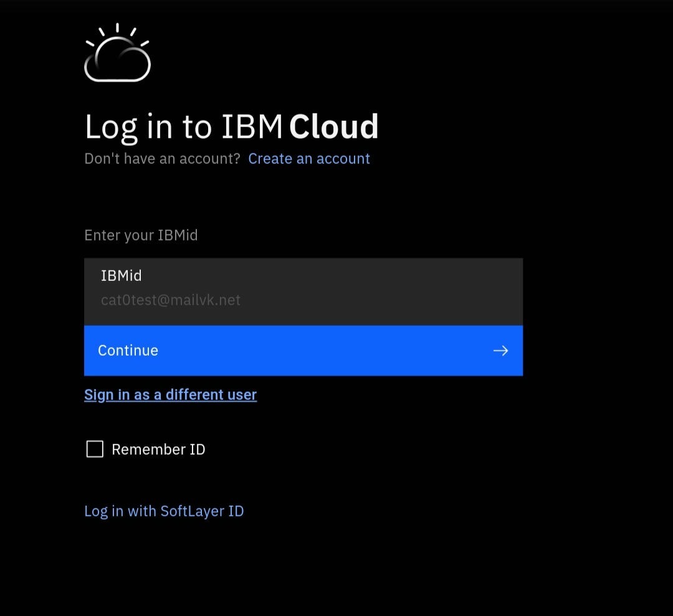Focus the IBMid input field
The image size is (673, 616).
click(303, 291)
